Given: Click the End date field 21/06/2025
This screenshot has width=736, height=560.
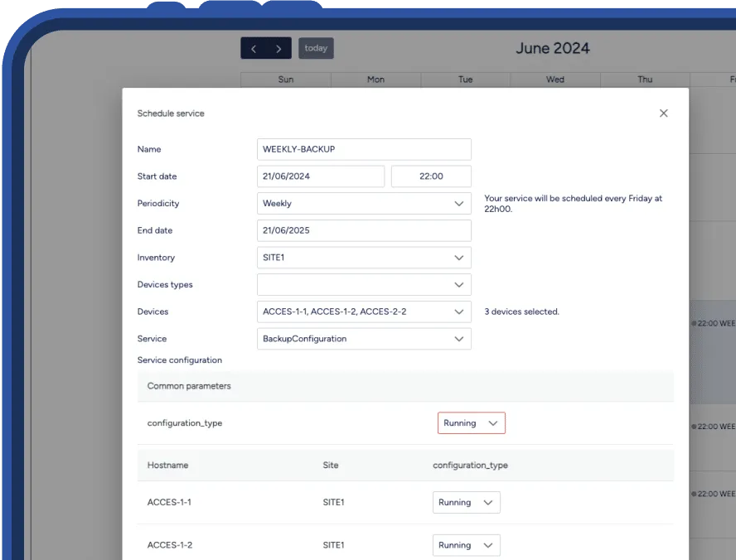Looking at the screenshot, I should 364,230.
